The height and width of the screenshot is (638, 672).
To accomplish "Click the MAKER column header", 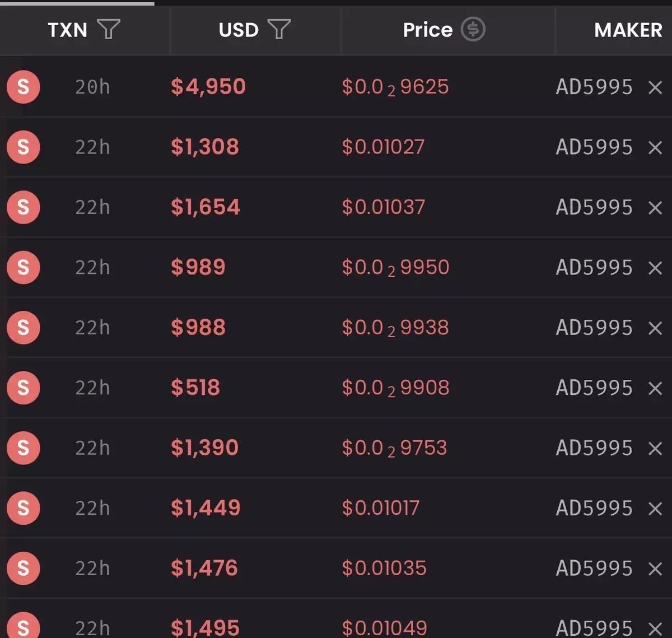I will pyautogui.click(x=628, y=30).
